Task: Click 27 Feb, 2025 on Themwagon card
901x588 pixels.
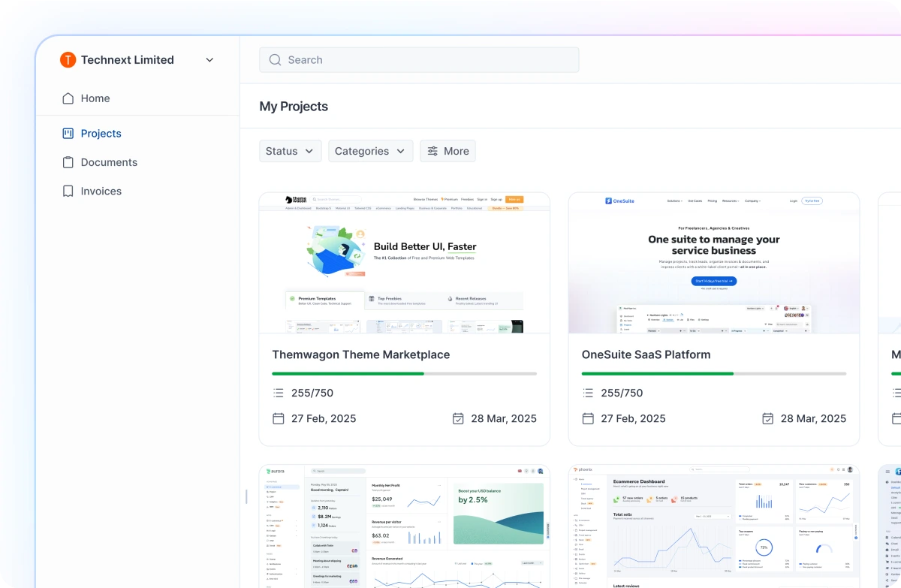Action: pyautogui.click(x=324, y=418)
